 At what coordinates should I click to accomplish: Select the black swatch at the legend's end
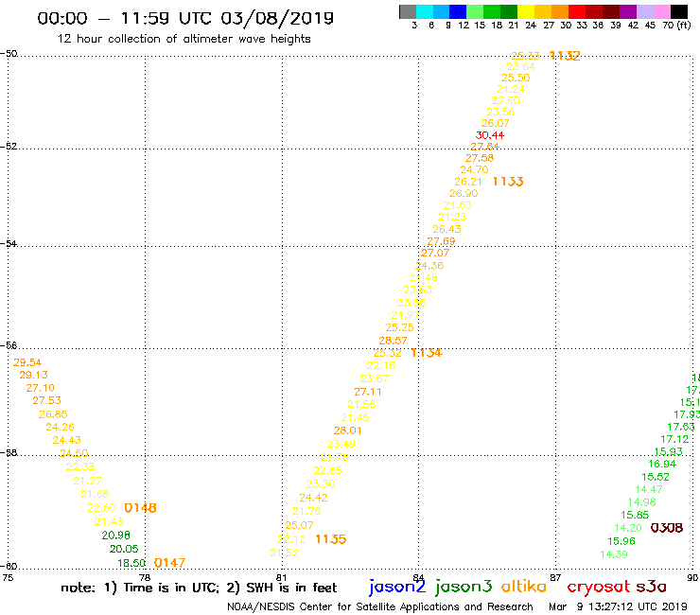(x=678, y=11)
